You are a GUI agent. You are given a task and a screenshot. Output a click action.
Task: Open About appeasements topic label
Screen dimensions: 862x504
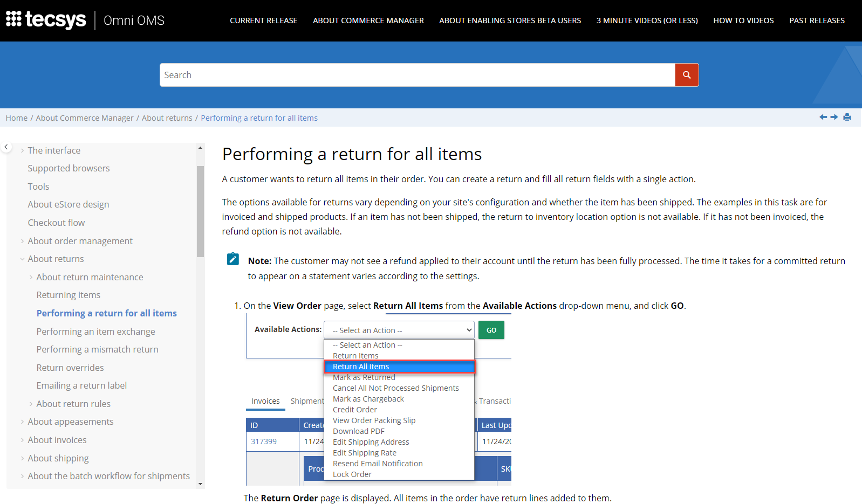71,422
